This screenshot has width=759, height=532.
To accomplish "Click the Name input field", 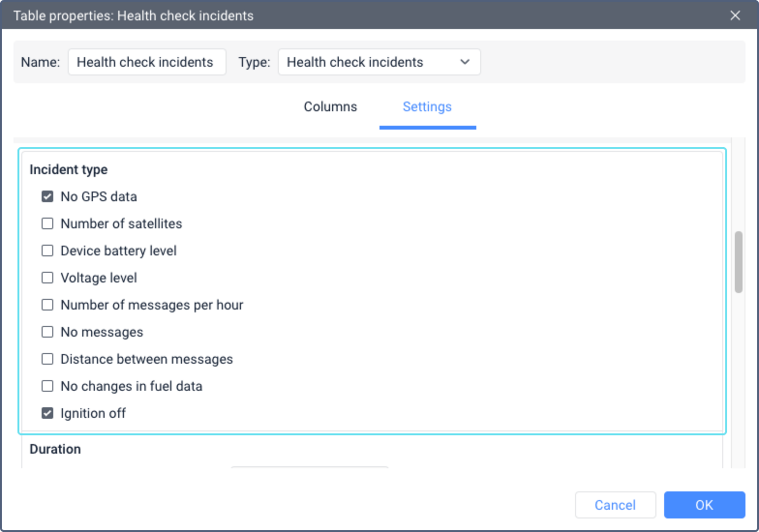I will [147, 62].
